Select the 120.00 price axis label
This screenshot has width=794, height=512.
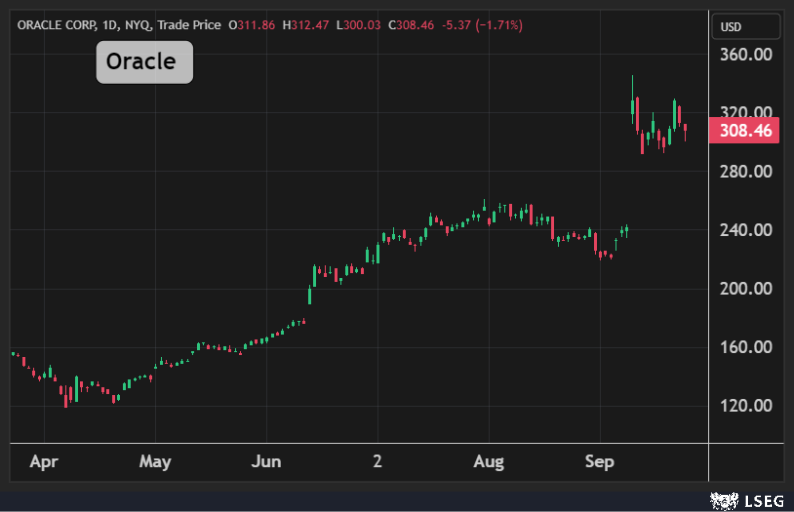click(746, 406)
